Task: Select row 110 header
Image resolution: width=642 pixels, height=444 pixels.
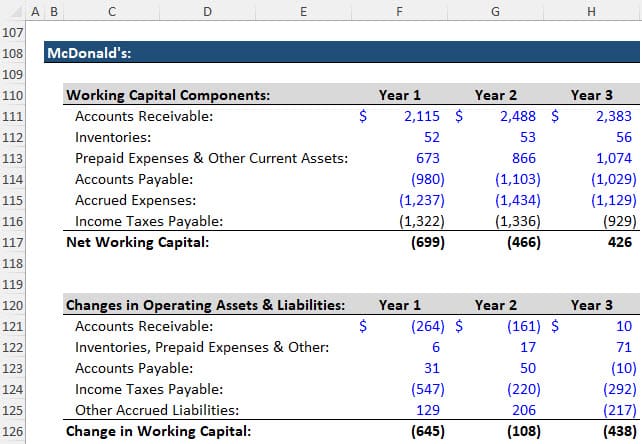Action: click(12, 95)
